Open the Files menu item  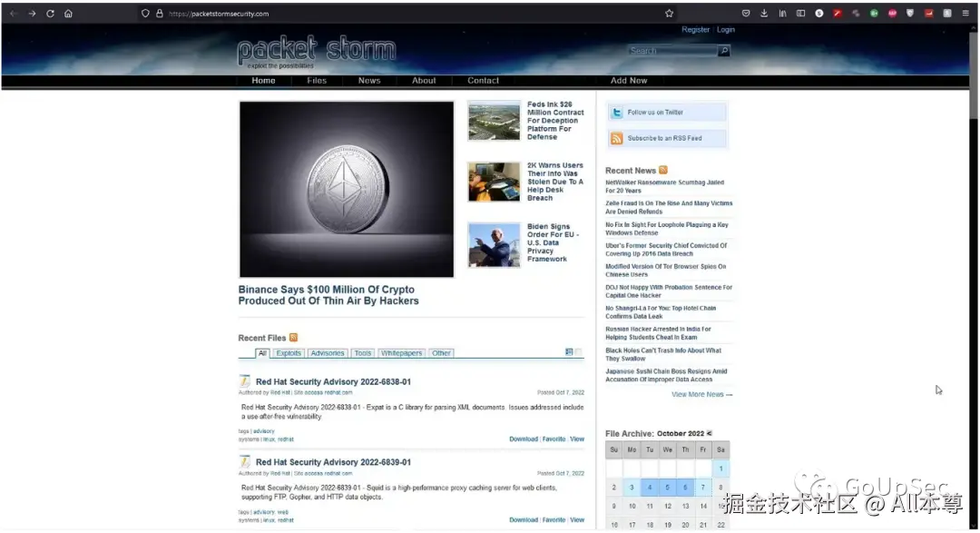click(x=317, y=81)
